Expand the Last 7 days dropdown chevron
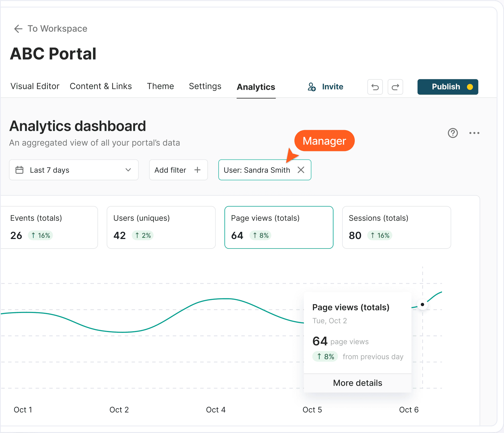504x433 pixels. click(x=128, y=170)
